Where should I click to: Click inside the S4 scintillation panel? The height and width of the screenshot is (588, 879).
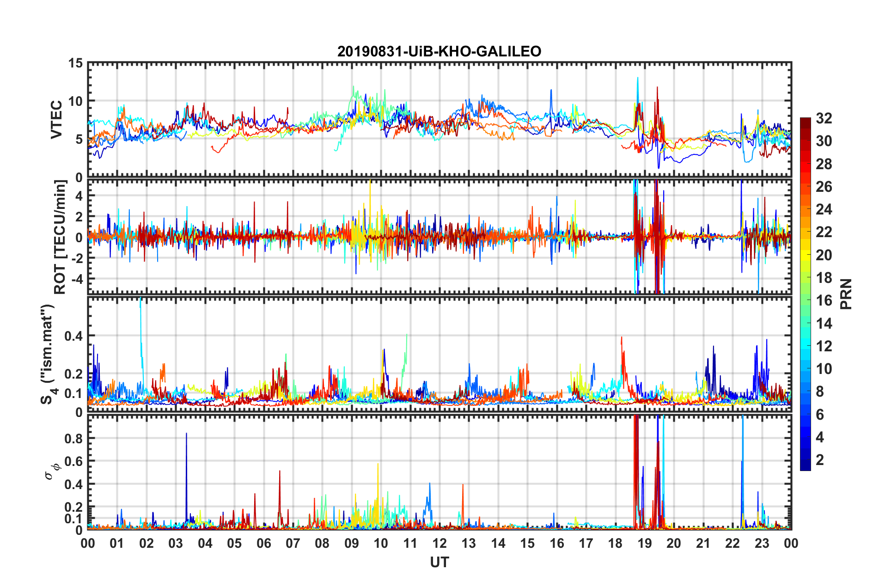(439, 354)
